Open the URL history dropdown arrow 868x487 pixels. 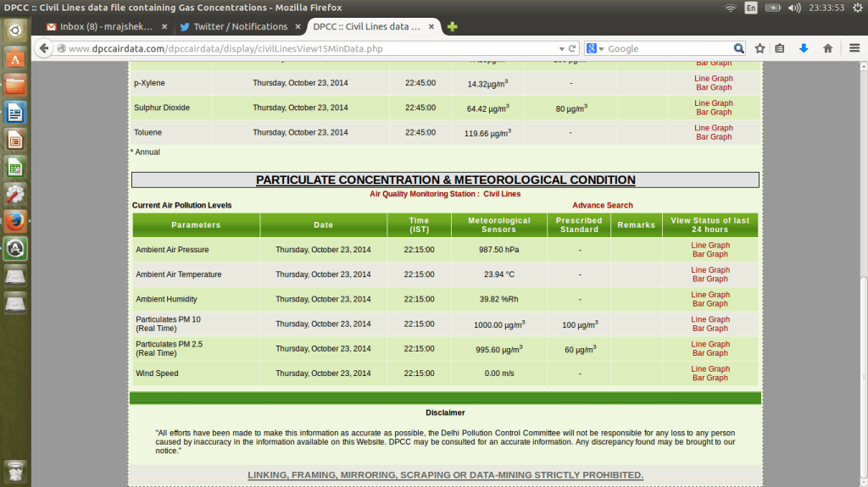tap(560, 48)
